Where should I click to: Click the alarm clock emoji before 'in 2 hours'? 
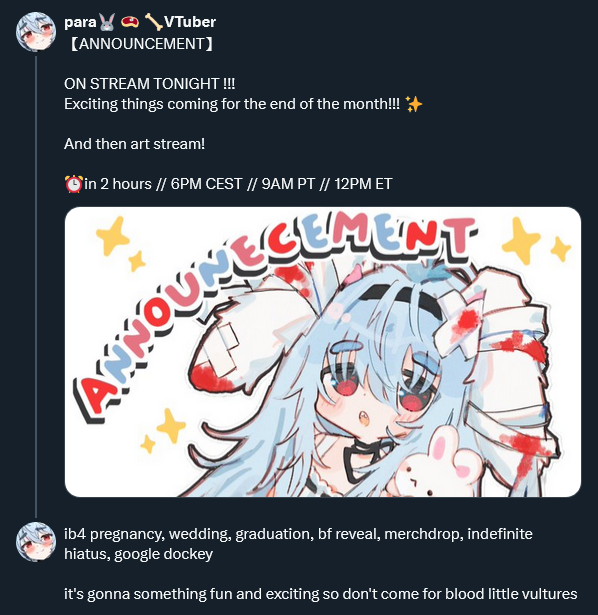point(74,184)
